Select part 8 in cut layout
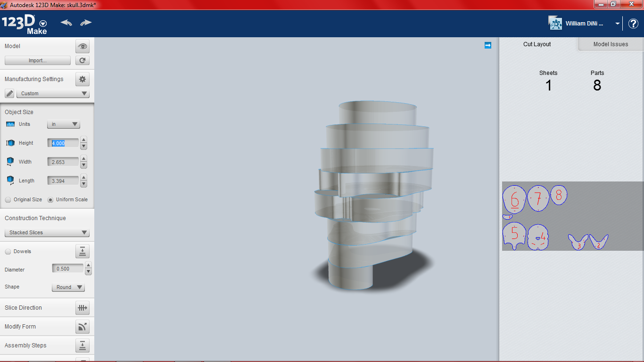This screenshot has height=362, width=644. point(559,194)
